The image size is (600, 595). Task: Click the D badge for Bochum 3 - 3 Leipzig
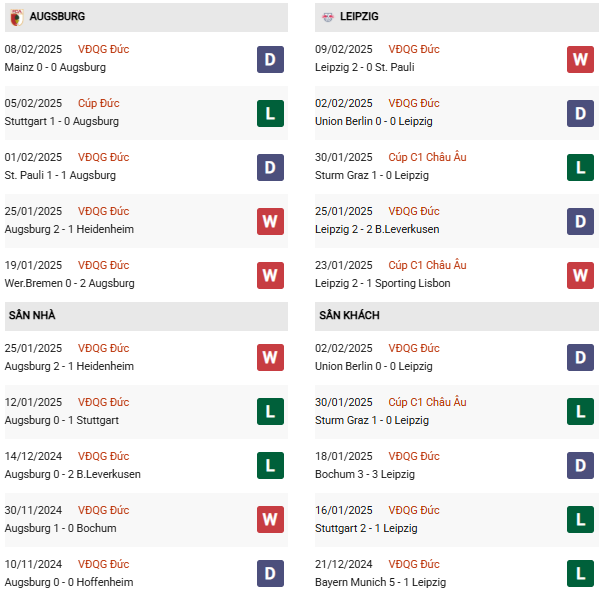(x=581, y=466)
